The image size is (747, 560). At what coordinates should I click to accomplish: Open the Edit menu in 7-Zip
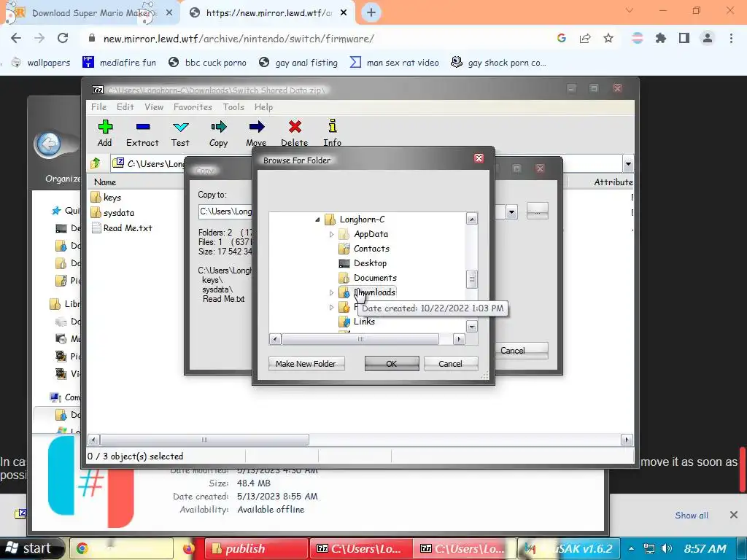tap(125, 107)
